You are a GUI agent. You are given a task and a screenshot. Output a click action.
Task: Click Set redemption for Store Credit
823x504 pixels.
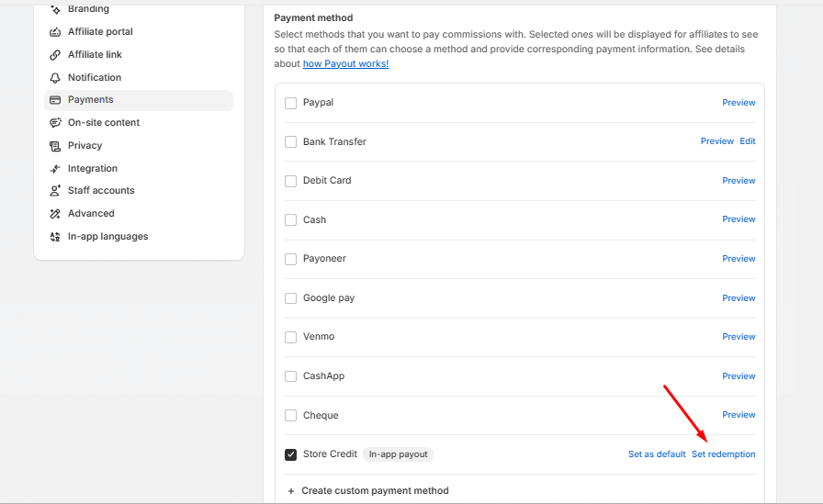723,454
